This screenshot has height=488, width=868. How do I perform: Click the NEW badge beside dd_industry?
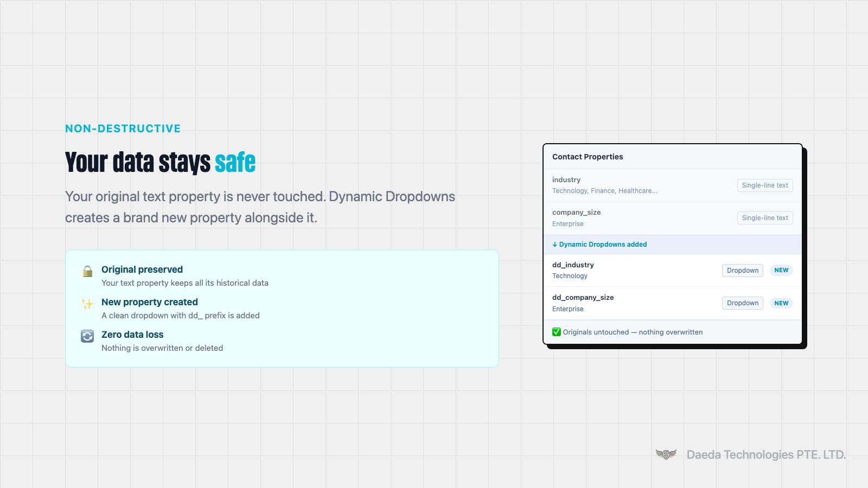click(781, 270)
